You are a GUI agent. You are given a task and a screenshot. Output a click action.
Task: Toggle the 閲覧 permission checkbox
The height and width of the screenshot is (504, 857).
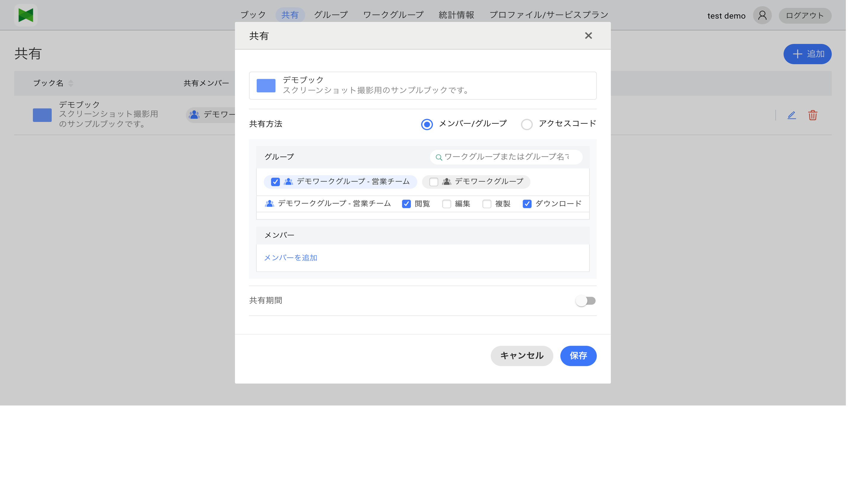click(x=406, y=204)
